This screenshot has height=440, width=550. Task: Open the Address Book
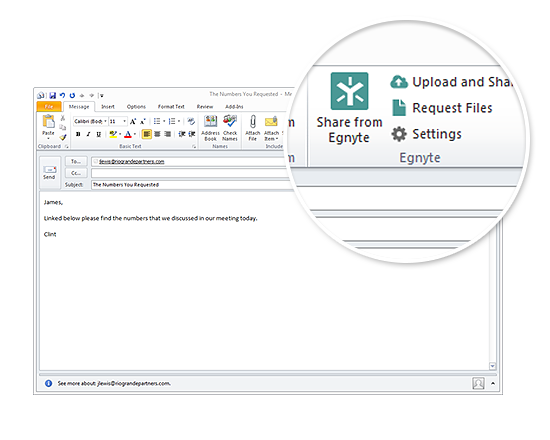(210, 128)
